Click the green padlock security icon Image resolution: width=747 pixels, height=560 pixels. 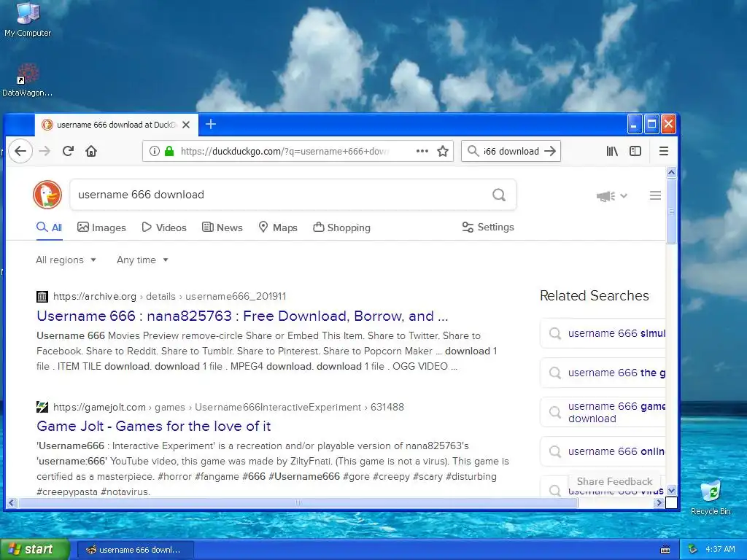pos(169,152)
